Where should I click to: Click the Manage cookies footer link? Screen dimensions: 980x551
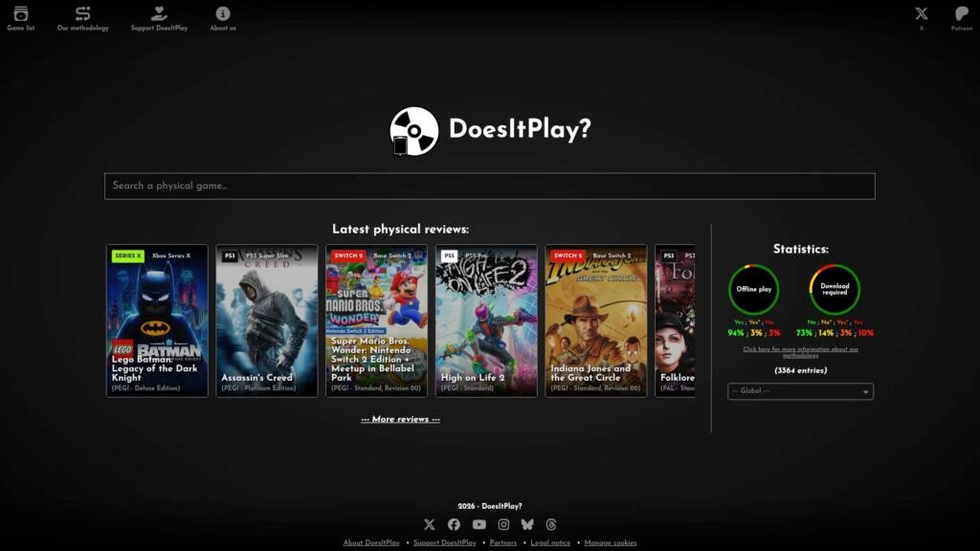click(x=610, y=543)
